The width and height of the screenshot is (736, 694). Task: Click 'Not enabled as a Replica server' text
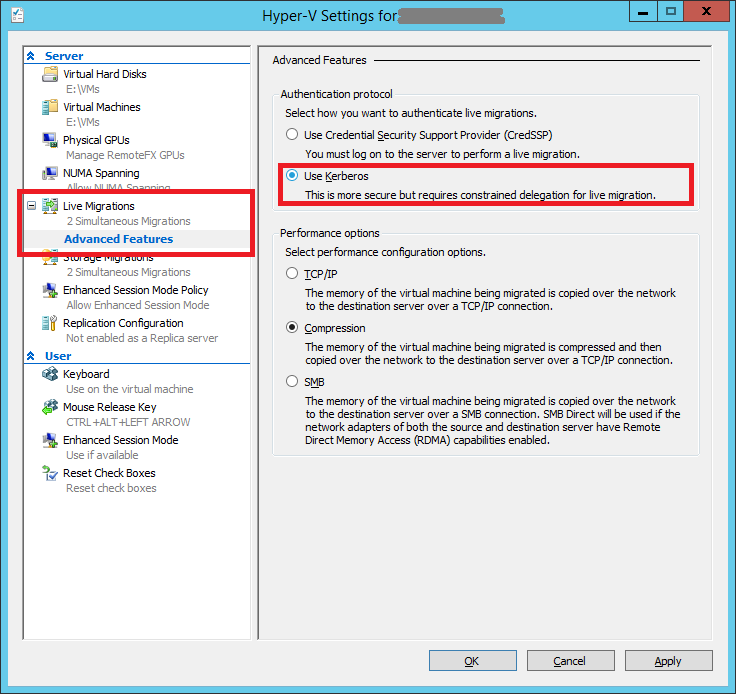click(142, 338)
